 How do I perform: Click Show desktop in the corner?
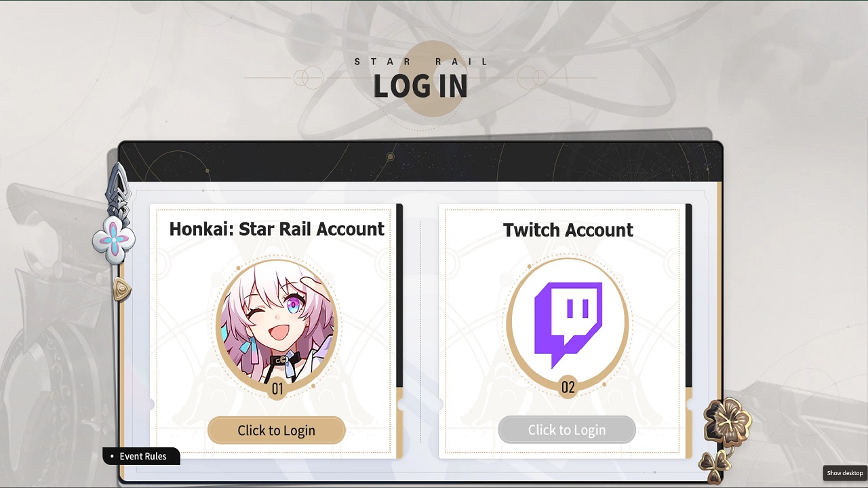pos(845,473)
